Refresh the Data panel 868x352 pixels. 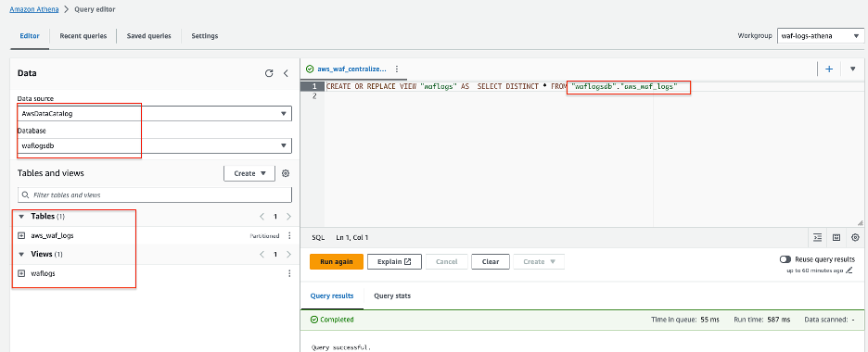coord(269,73)
